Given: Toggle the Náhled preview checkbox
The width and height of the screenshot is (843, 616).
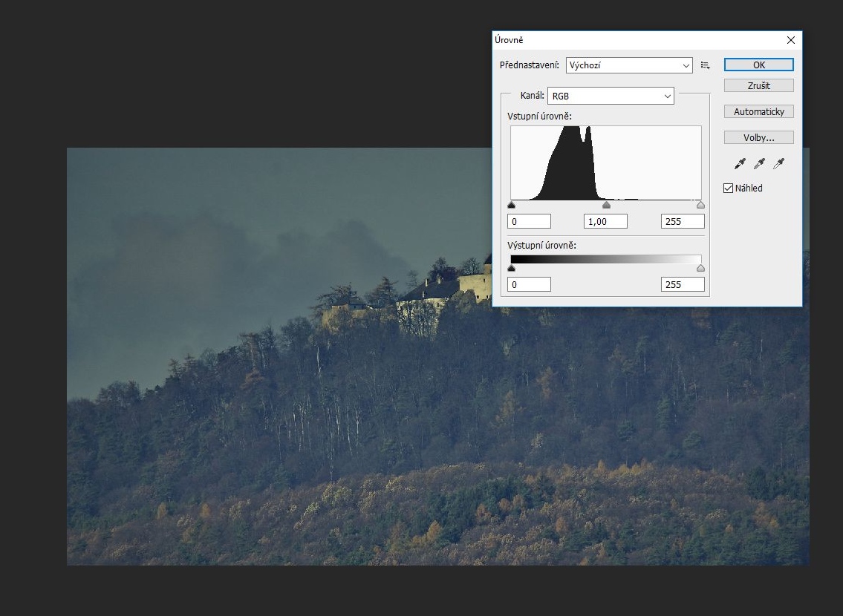Looking at the screenshot, I should pos(729,189).
